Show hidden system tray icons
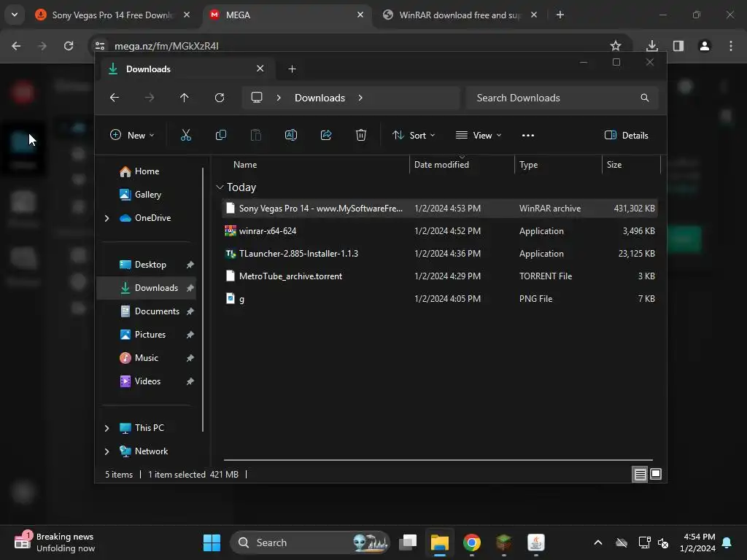747x560 pixels. click(x=598, y=542)
